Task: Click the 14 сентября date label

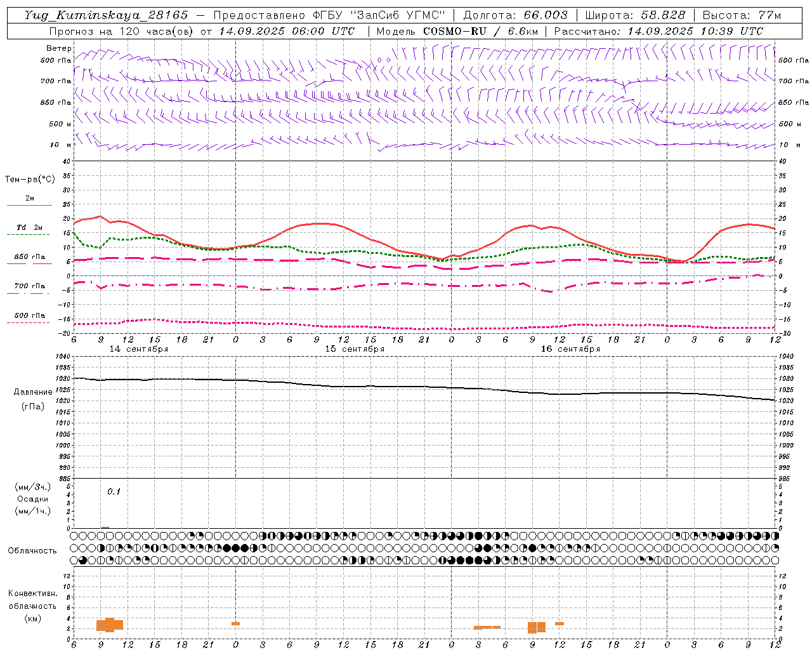Action: click(139, 349)
